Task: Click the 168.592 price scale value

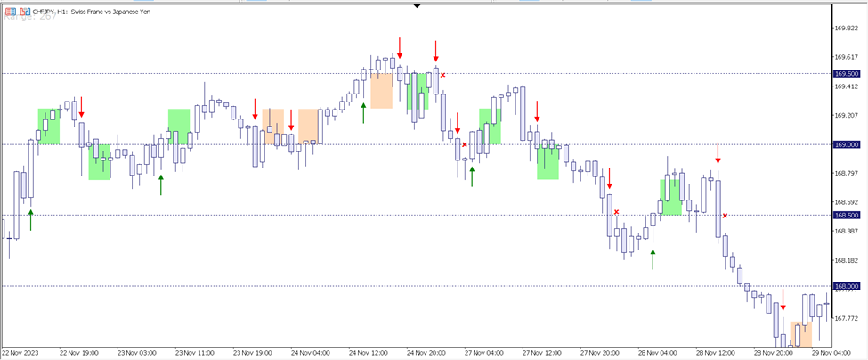Action: [846, 202]
